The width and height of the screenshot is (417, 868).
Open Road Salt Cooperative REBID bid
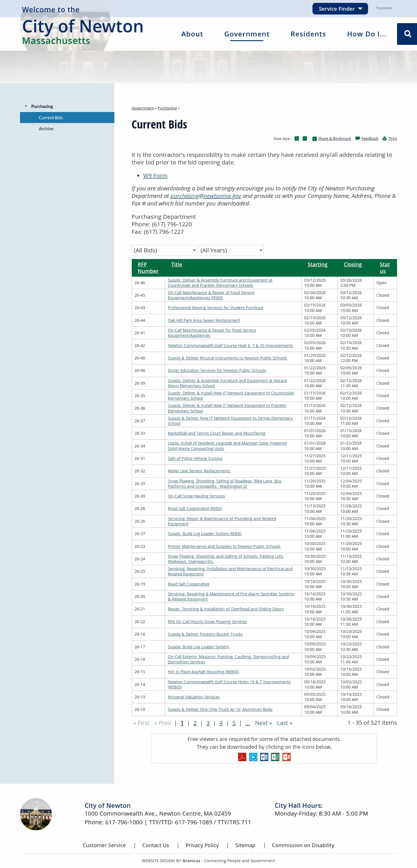(x=195, y=509)
